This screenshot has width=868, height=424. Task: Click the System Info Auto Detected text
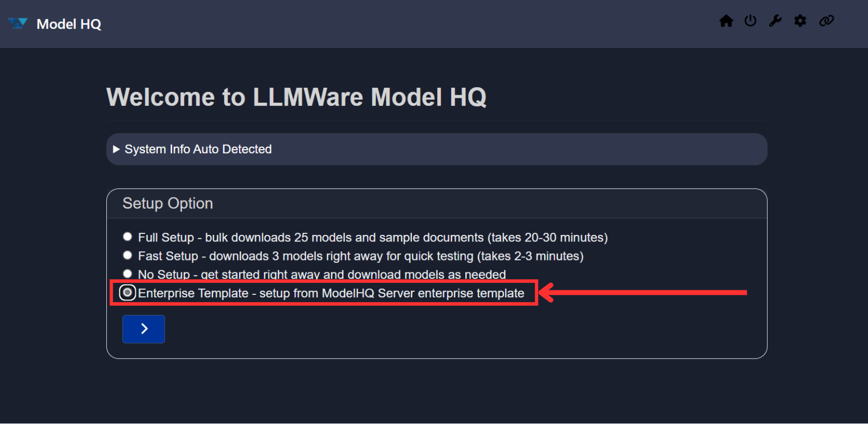[198, 149]
